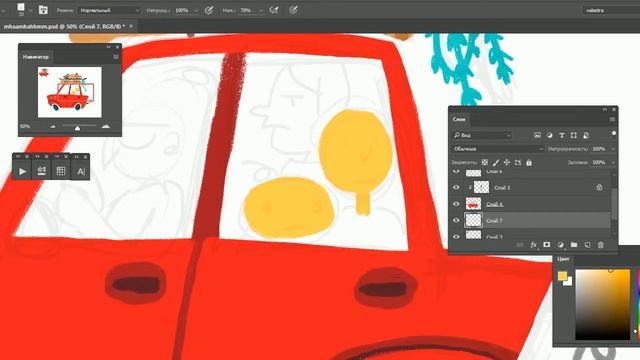Viewport: 640px width, 360px height.
Task: Filter layers by adjustment layers icon
Action: (x=549, y=136)
